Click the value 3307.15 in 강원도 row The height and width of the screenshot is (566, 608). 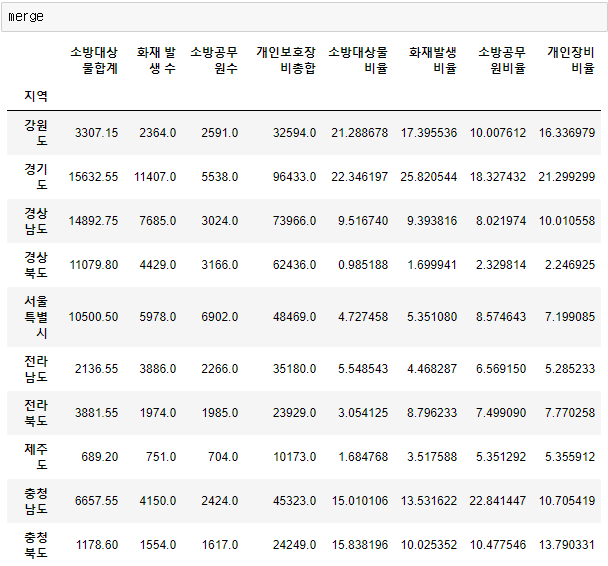(97, 133)
